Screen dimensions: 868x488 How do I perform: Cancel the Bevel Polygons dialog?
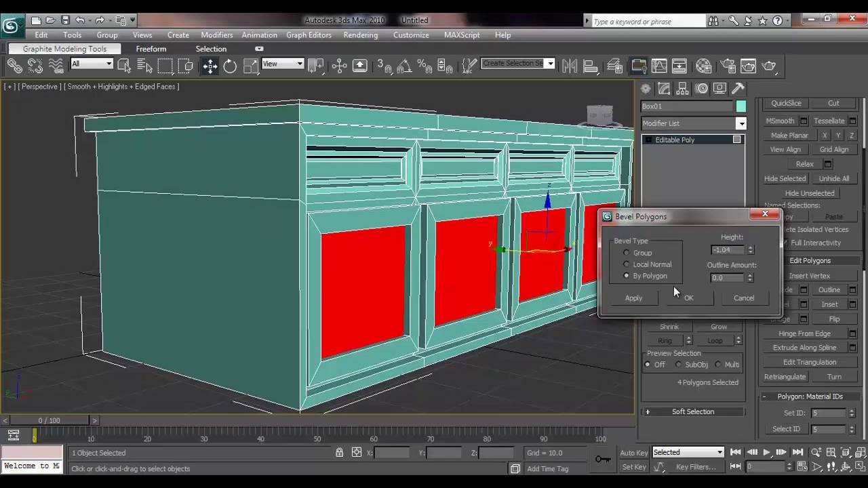pyautogui.click(x=744, y=298)
